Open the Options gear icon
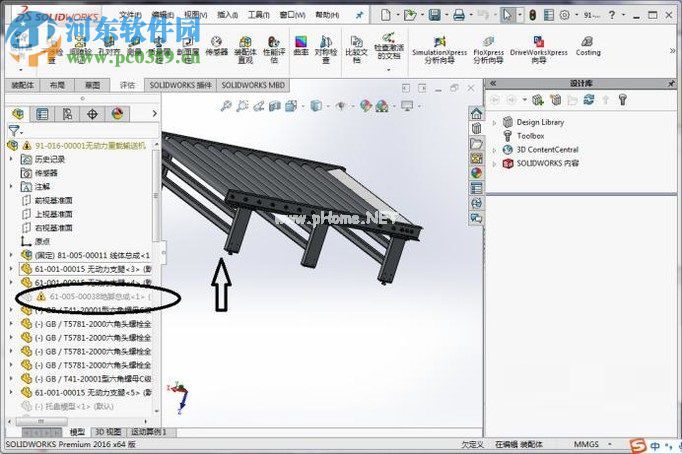Image resolution: width=682 pixels, height=454 pixels. (x=565, y=15)
